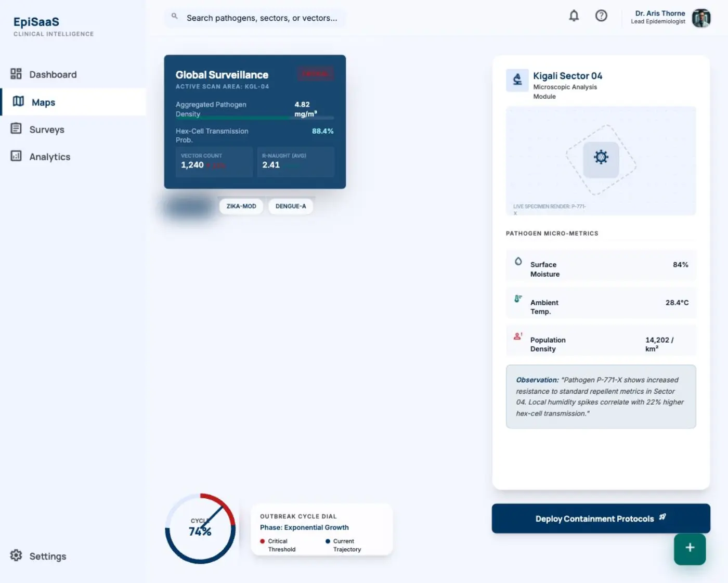Image resolution: width=728 pixels, height=583 pixels.
Task: Click the blue Current Trajectory legend dot
Action: [x=328, y=541]
